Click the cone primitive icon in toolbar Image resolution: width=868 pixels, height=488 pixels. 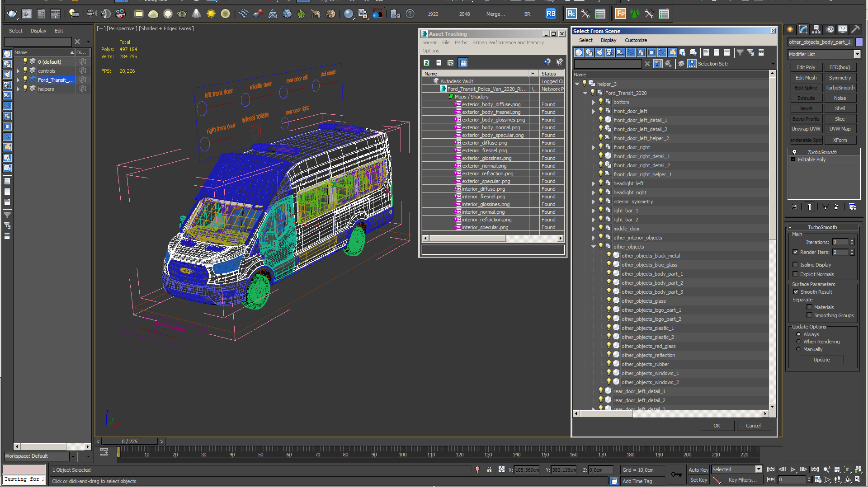(196, 14)
